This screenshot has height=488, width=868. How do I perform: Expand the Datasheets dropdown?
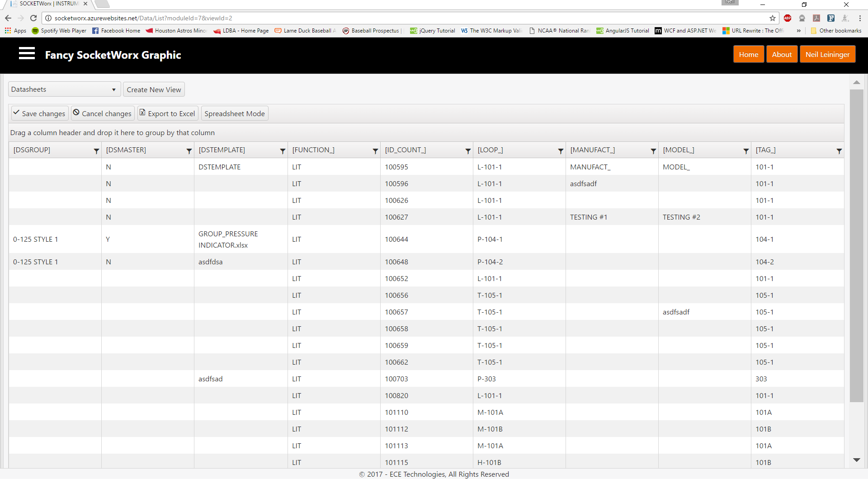coord(64,89)
